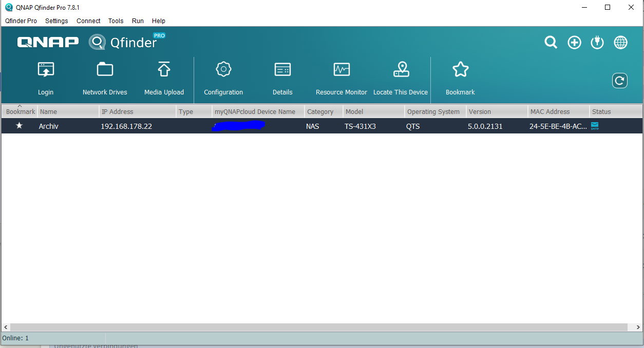
Task: Sort by Type column header
Action: coord(194,111)
